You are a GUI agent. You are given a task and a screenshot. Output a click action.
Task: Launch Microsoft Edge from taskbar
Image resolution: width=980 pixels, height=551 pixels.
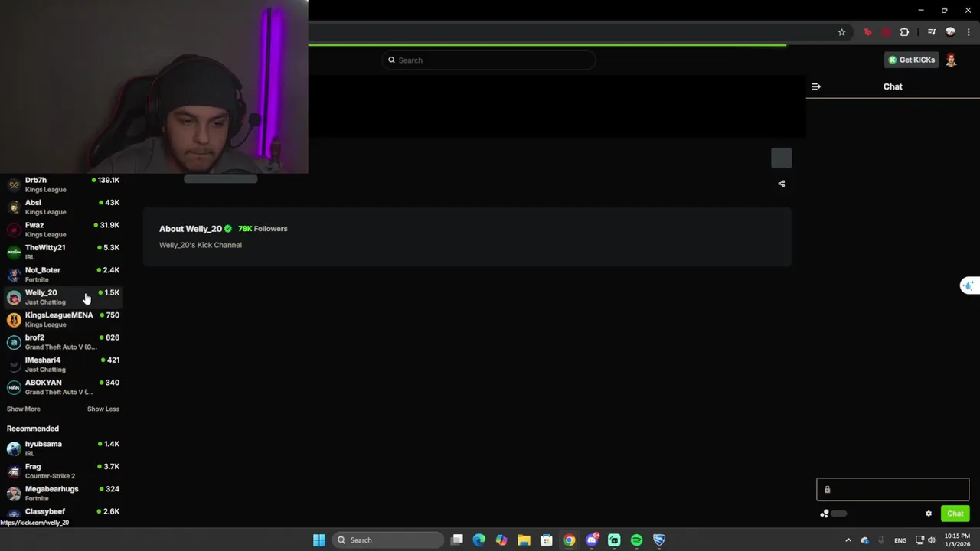click(x=479, y=540)
